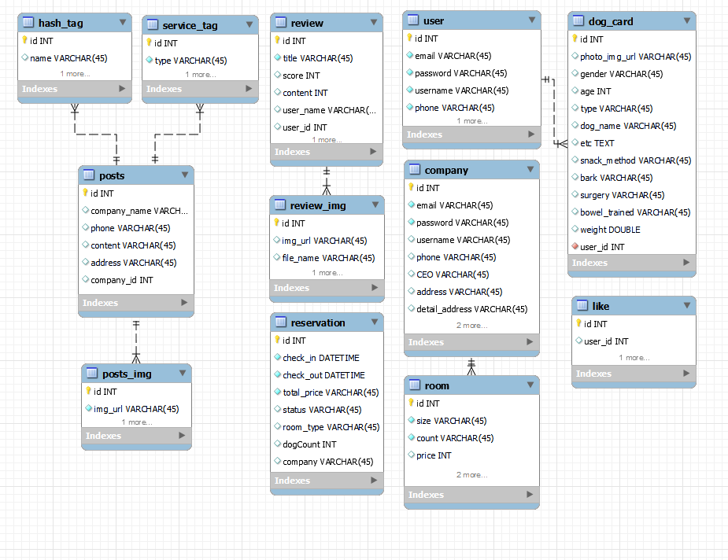Select the relationship line between company and room
The width and height of the screenshot is (728, 560).
pos(471,367)
